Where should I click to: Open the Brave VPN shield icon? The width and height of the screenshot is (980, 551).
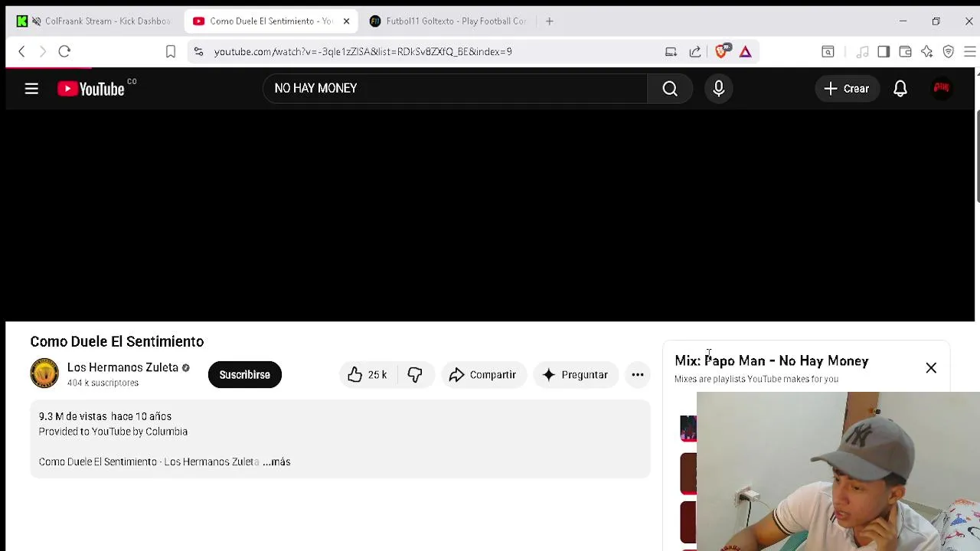pyautogui.click(x=948, y=52)
